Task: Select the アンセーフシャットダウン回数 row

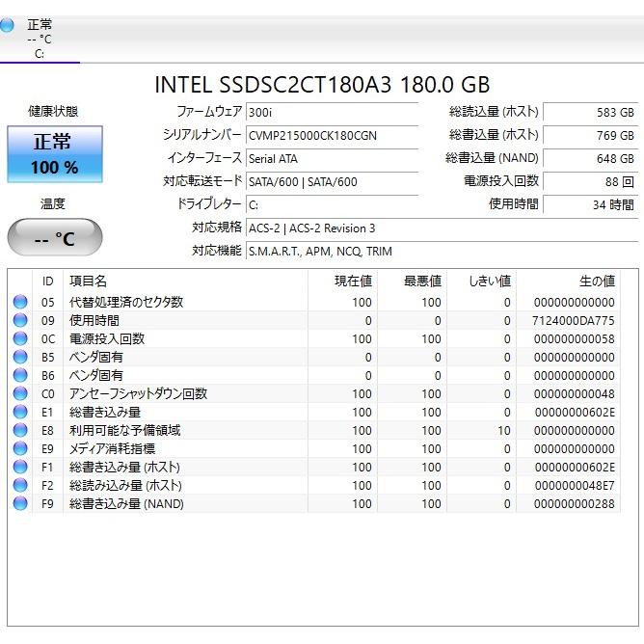Action: [313, 393]
